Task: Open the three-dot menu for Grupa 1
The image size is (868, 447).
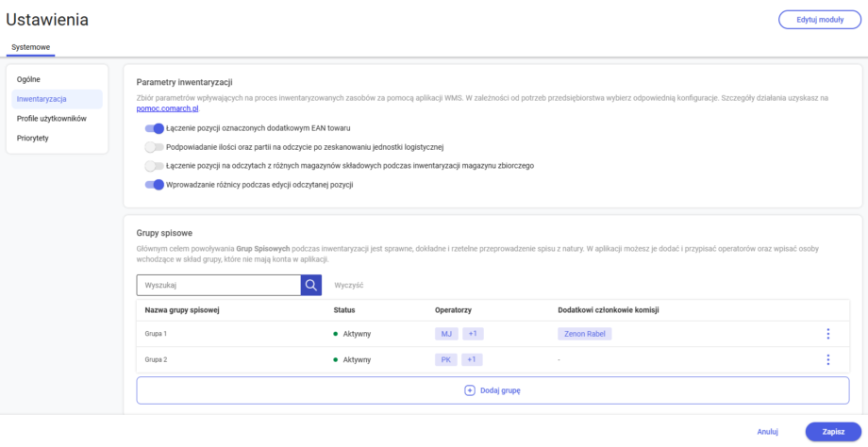Action: tap(827, 334)
